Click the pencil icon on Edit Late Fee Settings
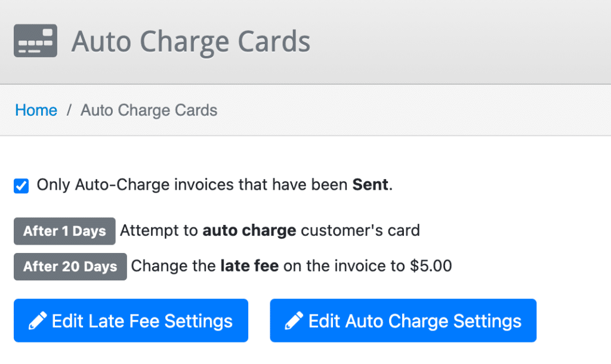 tap(38, 321)
